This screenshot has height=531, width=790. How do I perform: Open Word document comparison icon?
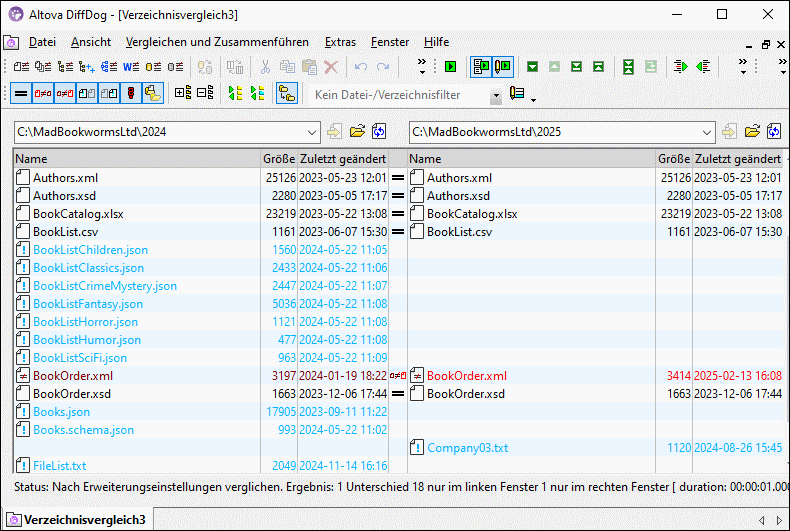click(130, 67)
